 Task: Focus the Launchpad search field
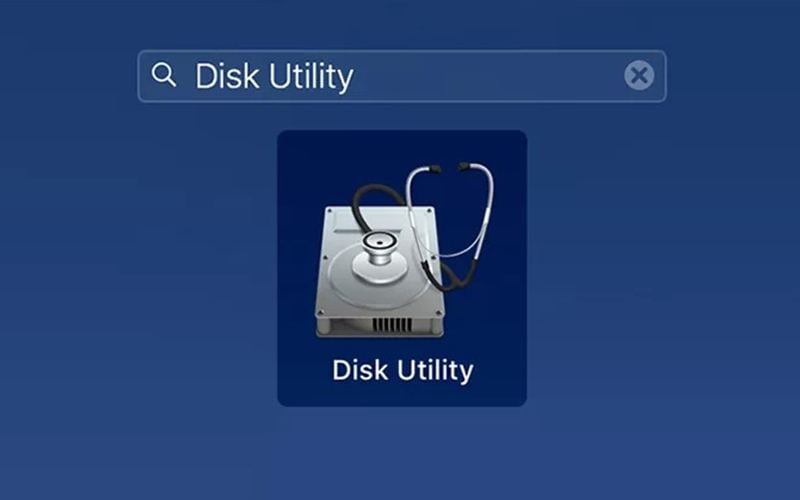coord(402,76)
